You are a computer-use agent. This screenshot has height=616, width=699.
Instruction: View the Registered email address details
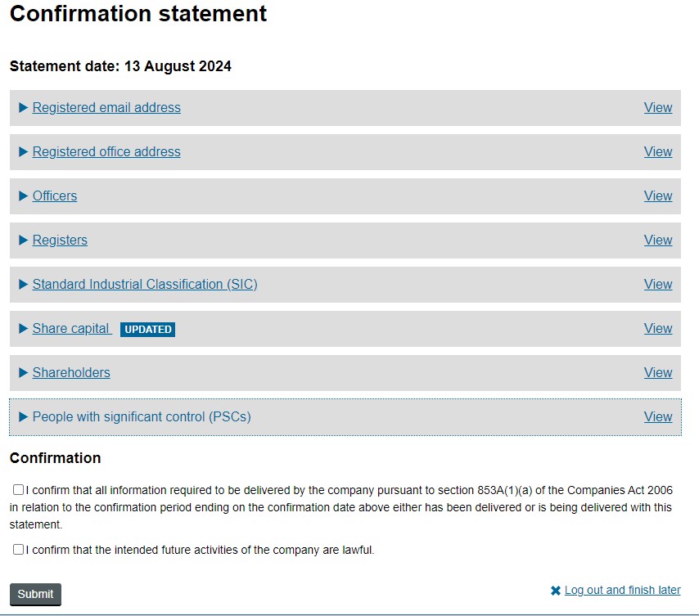click(x=658, y=107)
